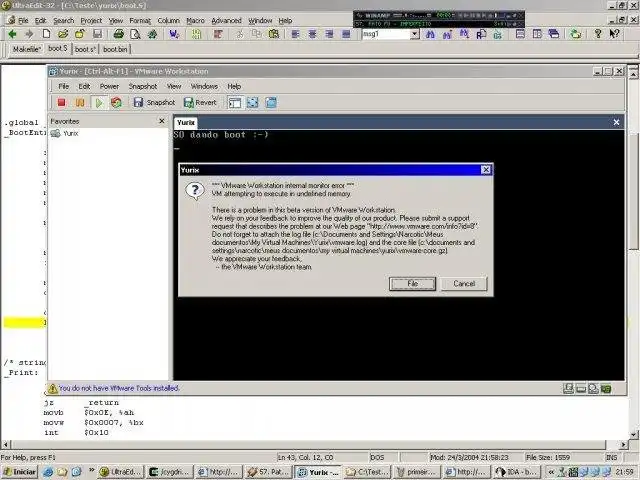Click the floppy device status icon in VMware

pyautogui.click(x=568, y=389)
